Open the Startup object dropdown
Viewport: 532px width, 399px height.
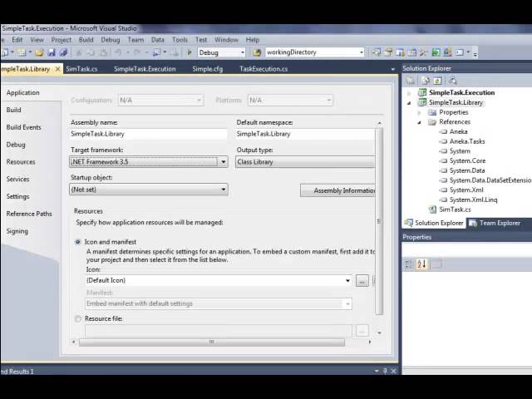coord(149,190)
